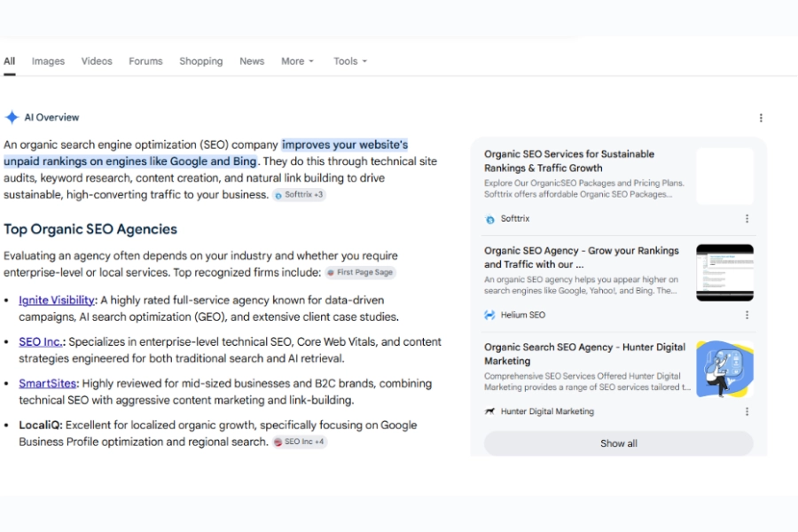The width and height of the screenshot is (798, 532).
Task: Click the AI Overview label
Action: (52, 118)
